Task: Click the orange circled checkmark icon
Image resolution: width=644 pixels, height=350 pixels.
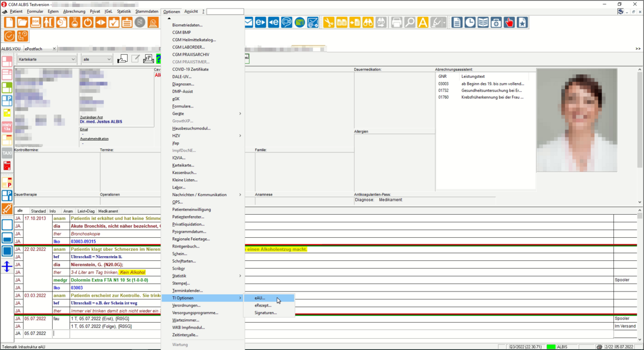Action: [9, 36]
